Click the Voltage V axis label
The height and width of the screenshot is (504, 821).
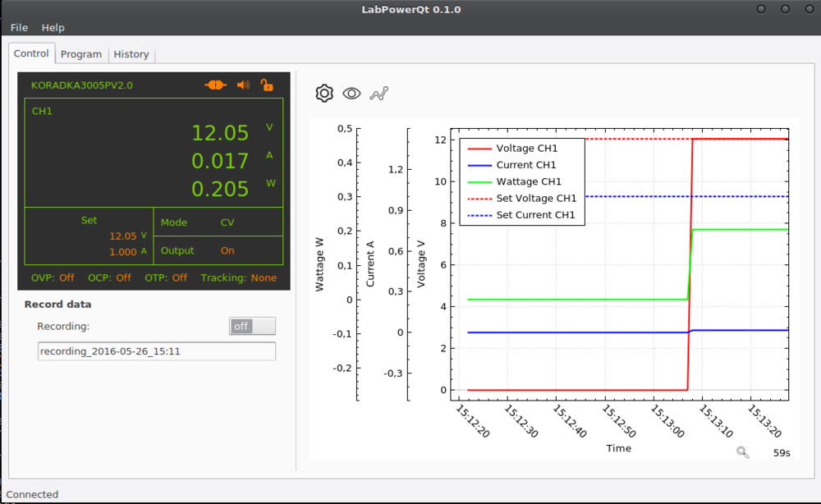click(x=420, y=263)
